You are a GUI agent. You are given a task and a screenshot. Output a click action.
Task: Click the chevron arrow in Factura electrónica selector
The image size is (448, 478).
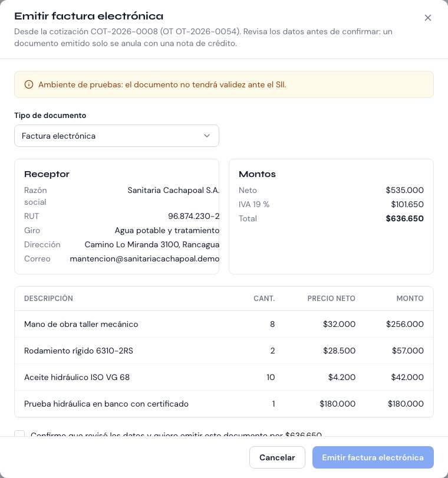click(x=207, y=136)
